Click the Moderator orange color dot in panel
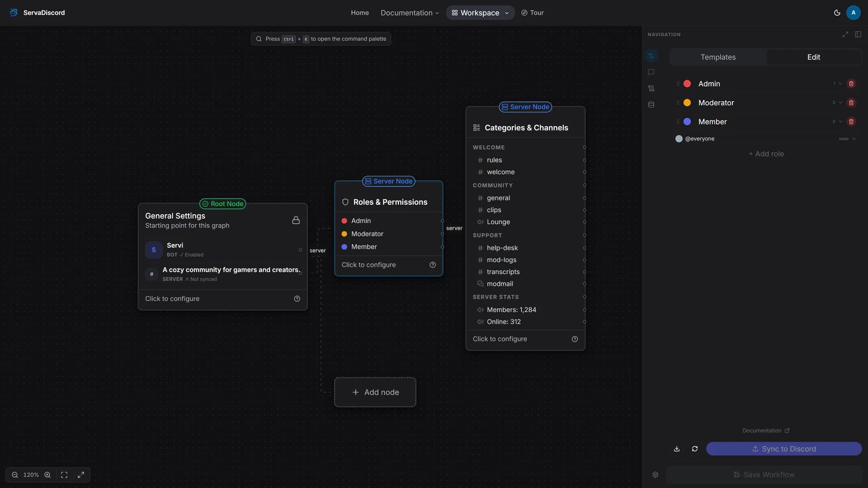 (x=687, y=103)
